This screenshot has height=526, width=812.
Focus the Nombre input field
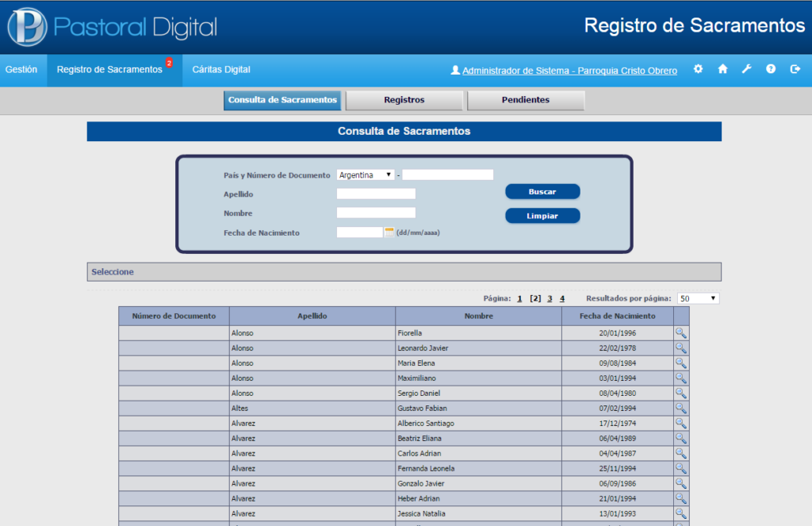point(376,213)
